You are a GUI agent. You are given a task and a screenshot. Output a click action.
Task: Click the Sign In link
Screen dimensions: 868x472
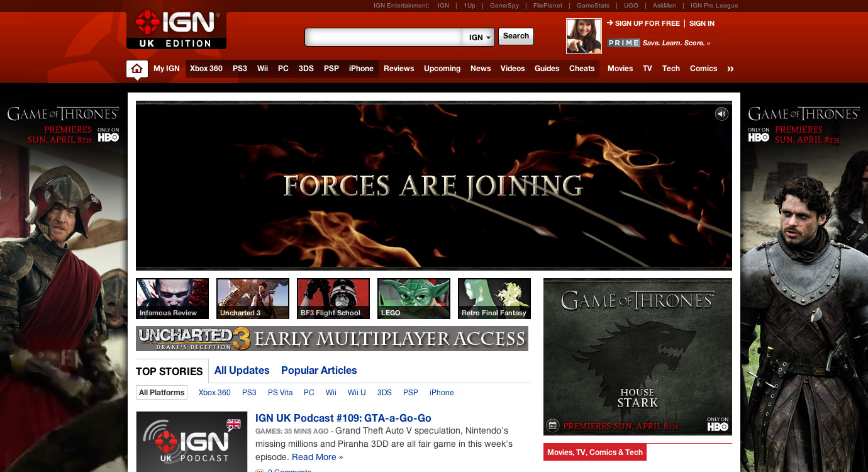click(x=702, y=23)
